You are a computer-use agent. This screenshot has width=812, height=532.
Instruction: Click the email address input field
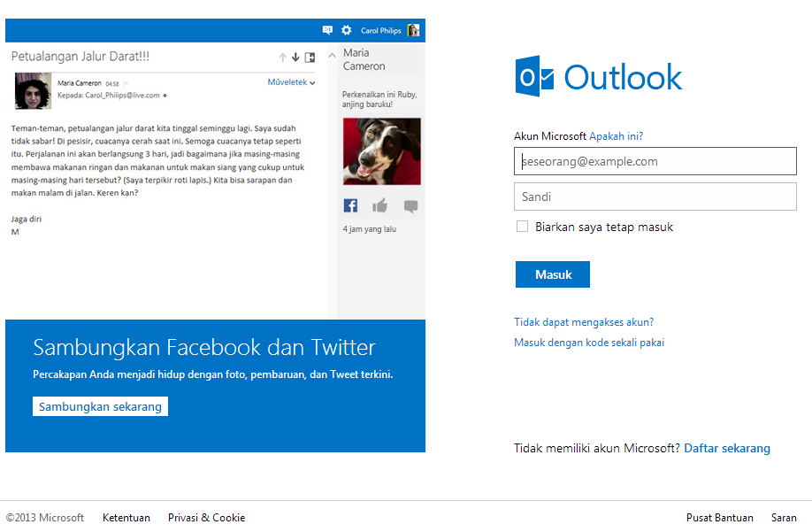(x=655, y=161)
